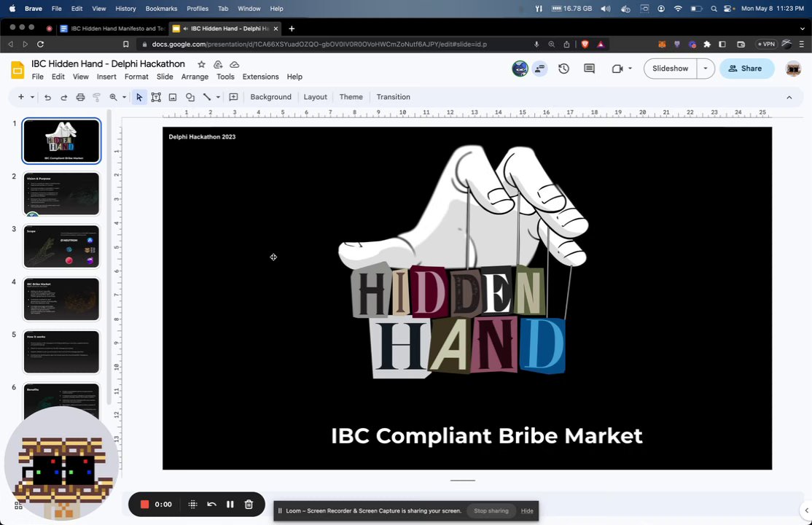Open the Extensions menu
Image resolution: width=812 pixels, height=525 pixels.
click(260, 77)
